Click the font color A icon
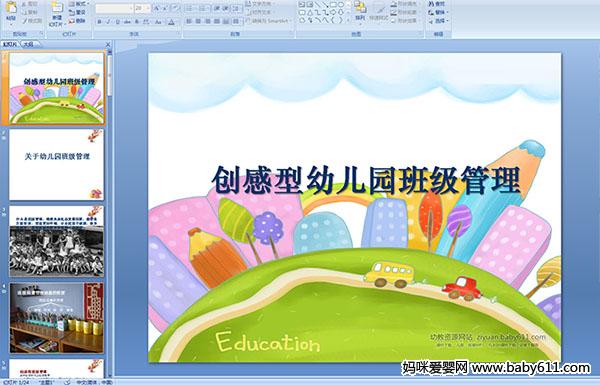This screenshot has width=600, height=385. 171,22
